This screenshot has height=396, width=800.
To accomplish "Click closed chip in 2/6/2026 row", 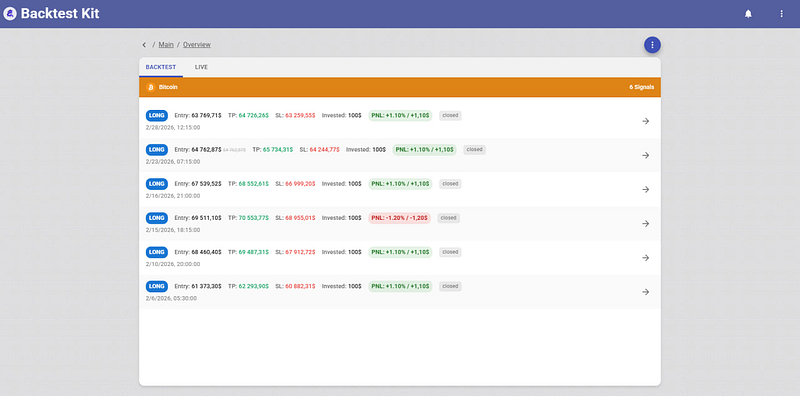I will 450,286.
